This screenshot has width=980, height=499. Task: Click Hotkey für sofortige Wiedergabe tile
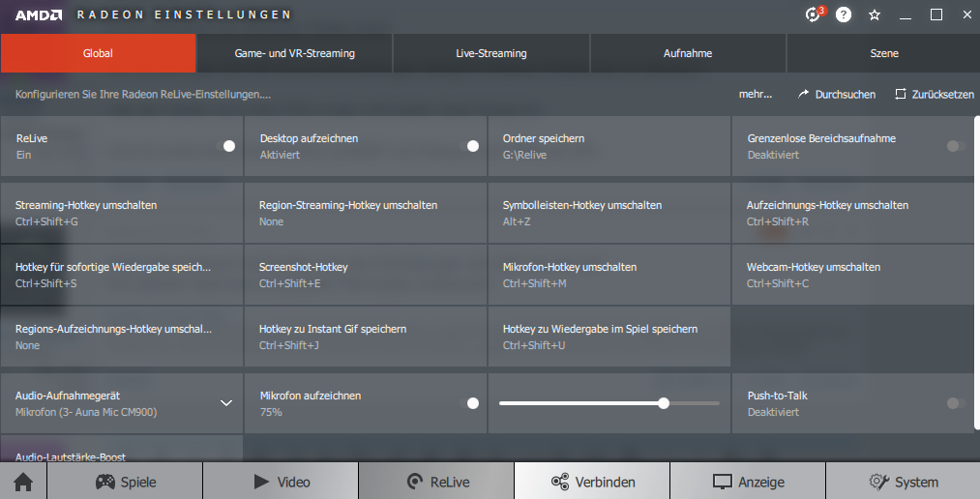pos(122,275)
